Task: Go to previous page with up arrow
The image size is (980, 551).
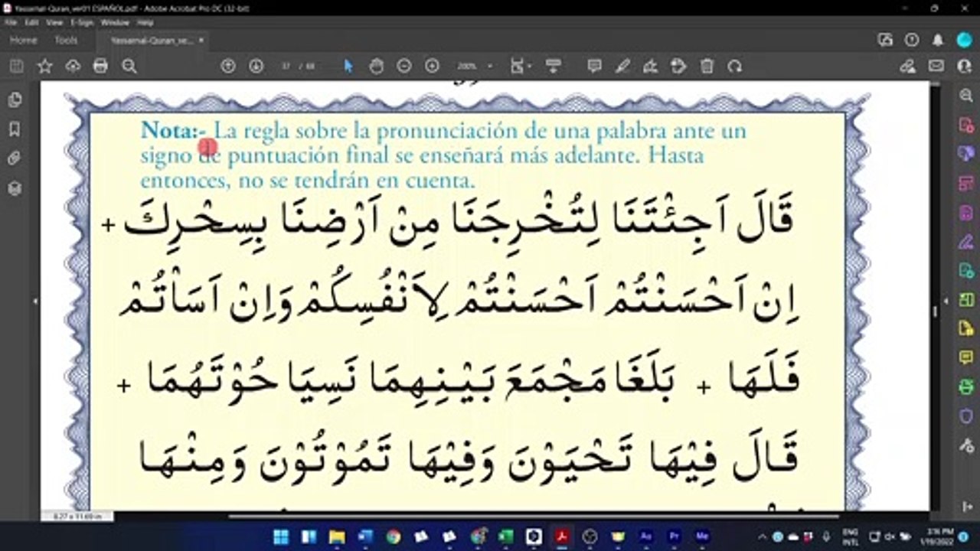Action: pyautogui.click(x=228, y=67)
